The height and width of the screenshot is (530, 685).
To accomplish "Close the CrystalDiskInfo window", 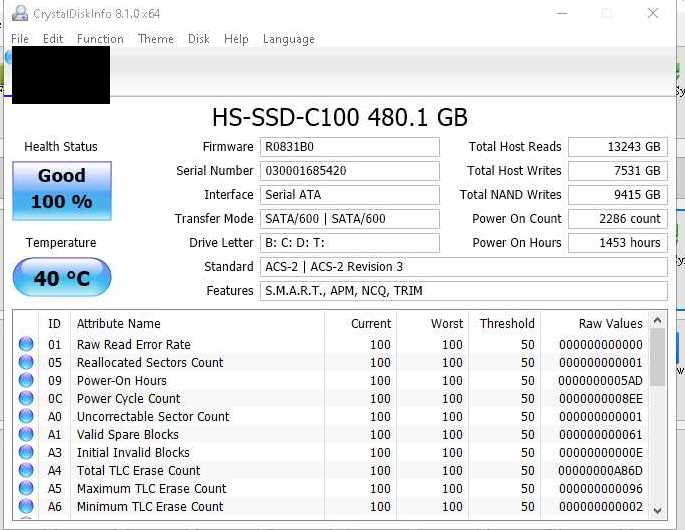I will tap(653, 13).
